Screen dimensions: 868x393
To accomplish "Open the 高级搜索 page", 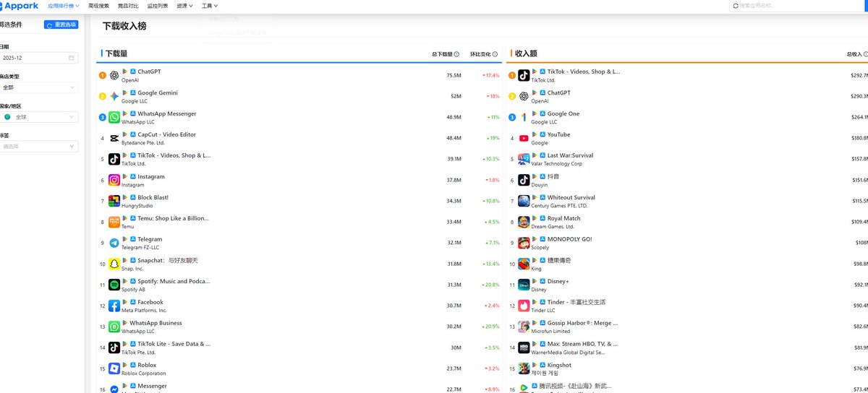I will coord(98,6).
